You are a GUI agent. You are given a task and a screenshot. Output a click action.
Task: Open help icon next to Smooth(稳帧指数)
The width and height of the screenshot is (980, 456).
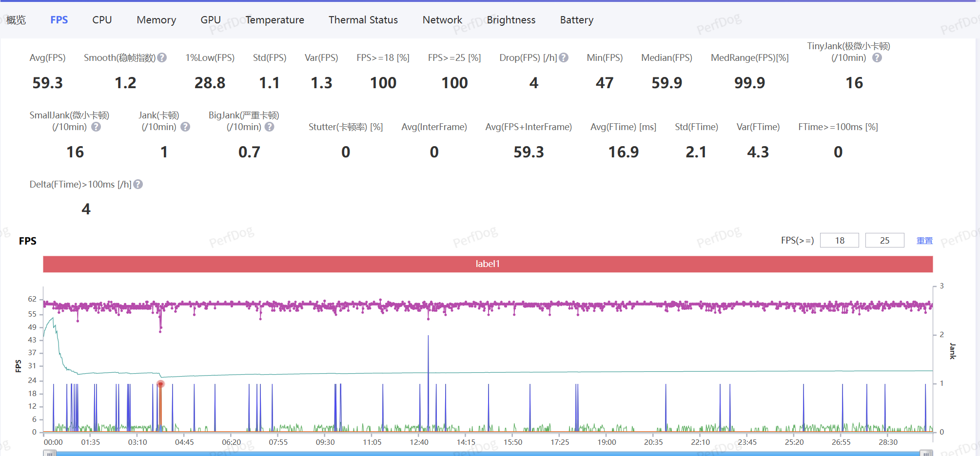click(162, 57)
